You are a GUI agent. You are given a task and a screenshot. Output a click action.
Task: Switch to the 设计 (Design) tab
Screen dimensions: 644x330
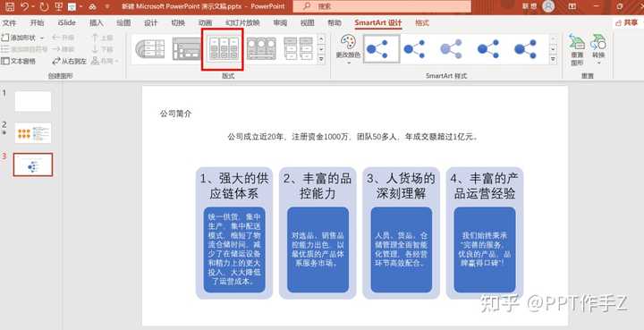151,23
